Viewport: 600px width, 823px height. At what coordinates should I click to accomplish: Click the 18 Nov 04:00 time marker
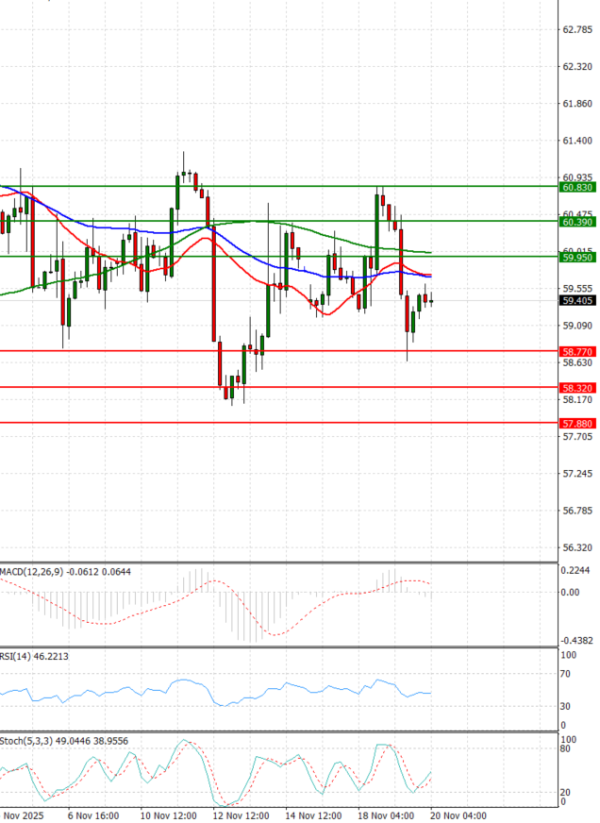(388, 816)
